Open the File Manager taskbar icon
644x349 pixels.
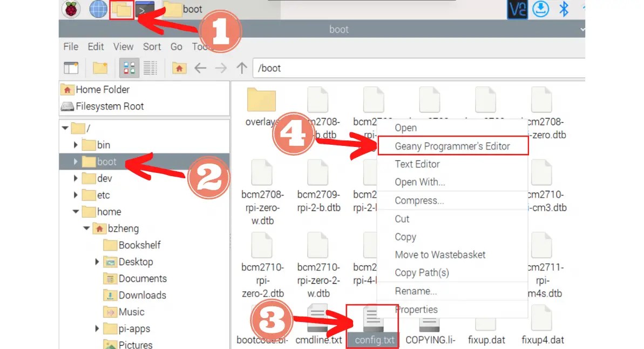(122, 10)
